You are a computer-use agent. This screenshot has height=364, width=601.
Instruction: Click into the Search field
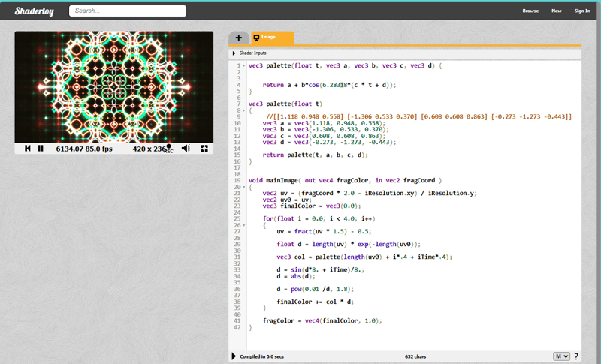(x=128, y=11)
